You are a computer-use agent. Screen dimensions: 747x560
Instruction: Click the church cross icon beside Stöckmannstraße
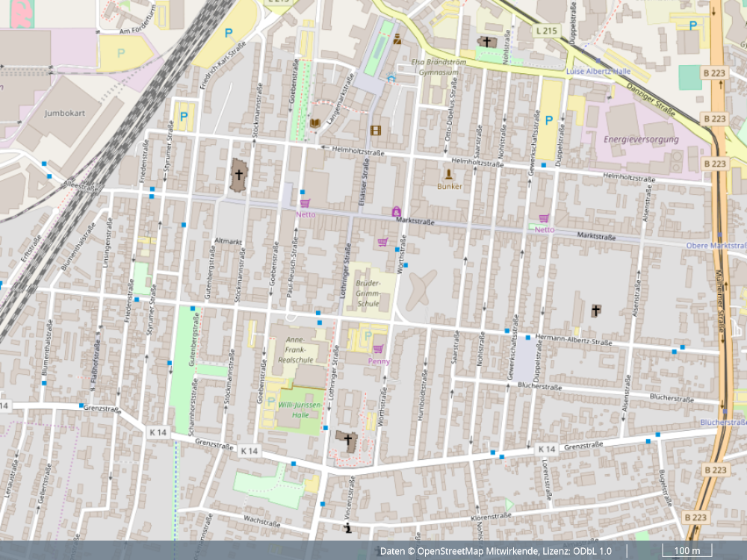(x=239, y=175)
